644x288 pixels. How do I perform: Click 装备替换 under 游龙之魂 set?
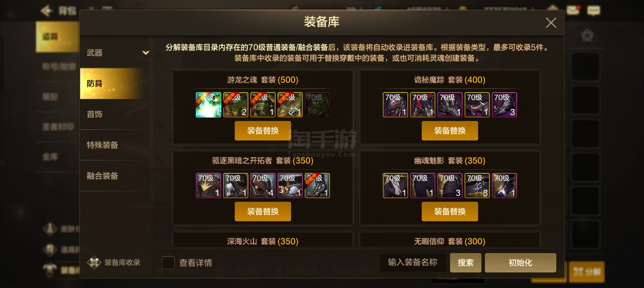[263, 131]
